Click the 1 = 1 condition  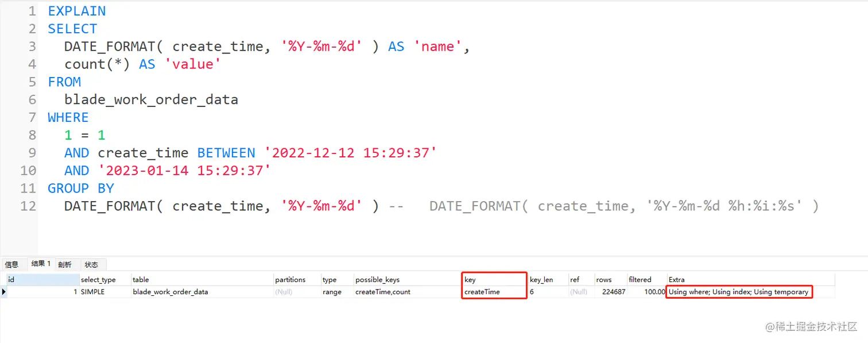click(85, 135)
